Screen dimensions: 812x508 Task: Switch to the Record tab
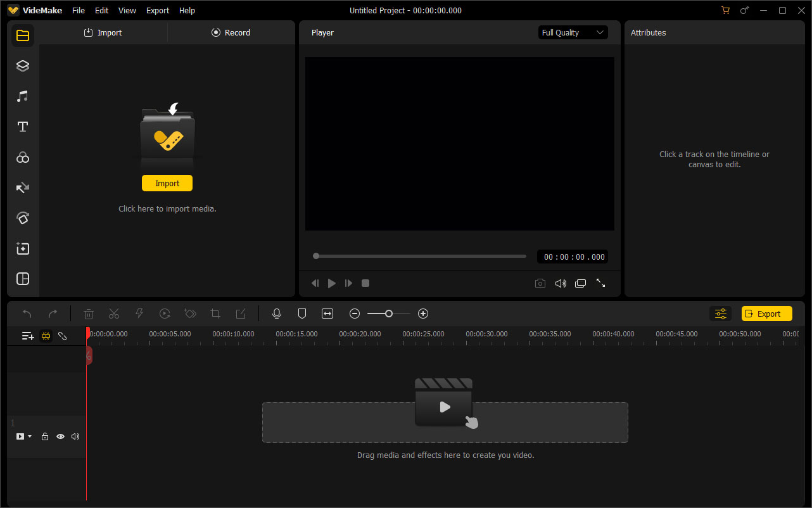point(231,32)
